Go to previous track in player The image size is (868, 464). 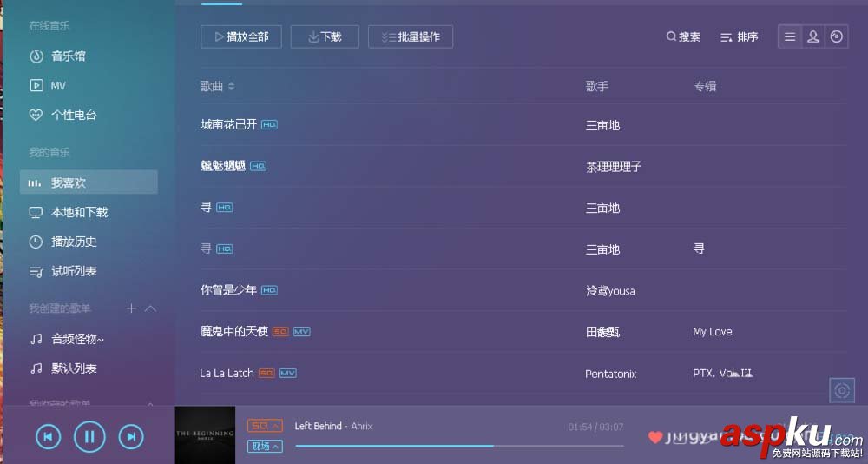click(x=48, y=437)
